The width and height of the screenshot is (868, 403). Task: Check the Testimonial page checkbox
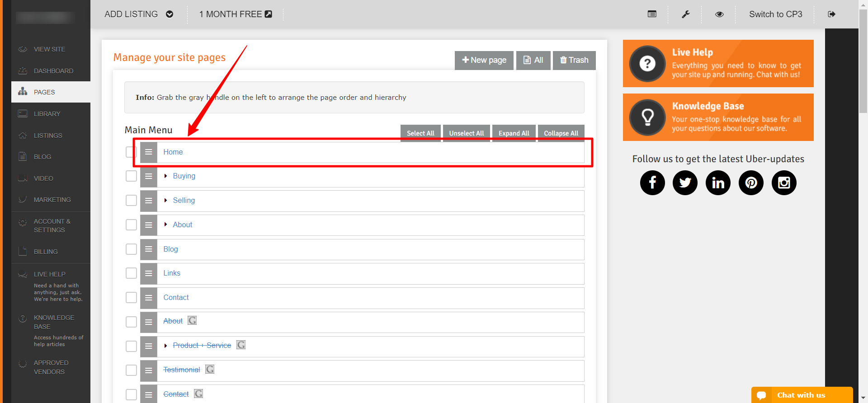point(131,370)
